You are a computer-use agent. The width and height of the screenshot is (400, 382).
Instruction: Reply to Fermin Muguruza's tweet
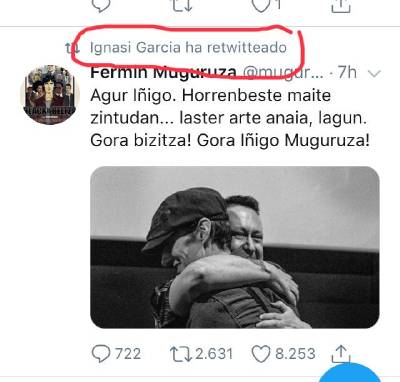[x=100, y=354]
